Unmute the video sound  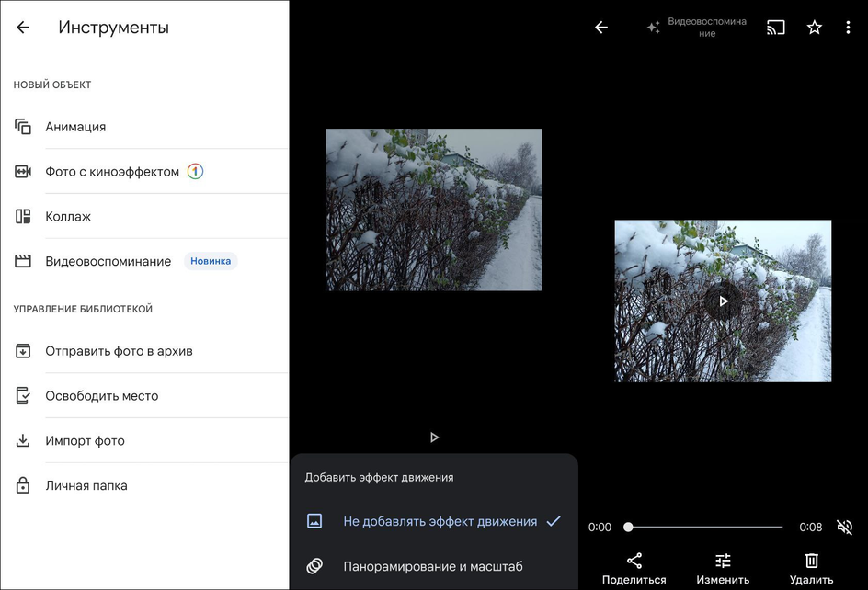click(845, 527)
